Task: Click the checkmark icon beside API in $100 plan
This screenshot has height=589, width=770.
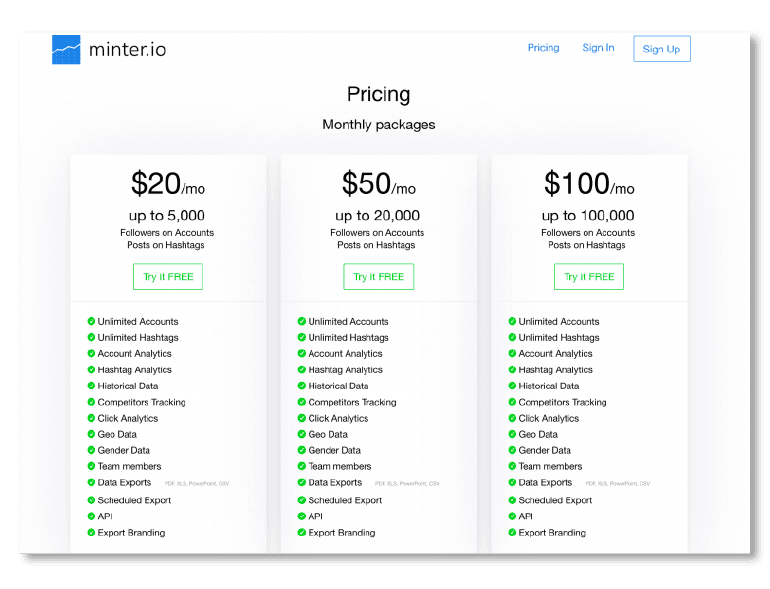Action: click(x=512, y=516)
